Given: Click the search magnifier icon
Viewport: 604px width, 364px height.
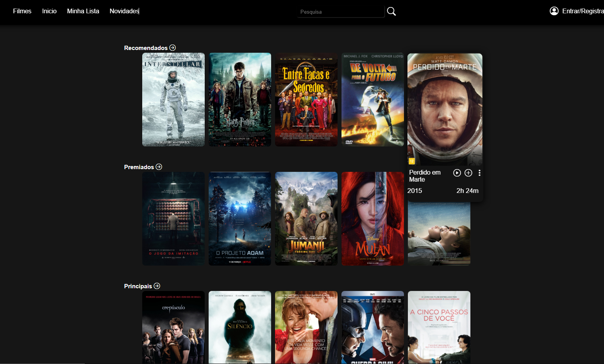Looking at the screenshot, I should click(391, 11).
